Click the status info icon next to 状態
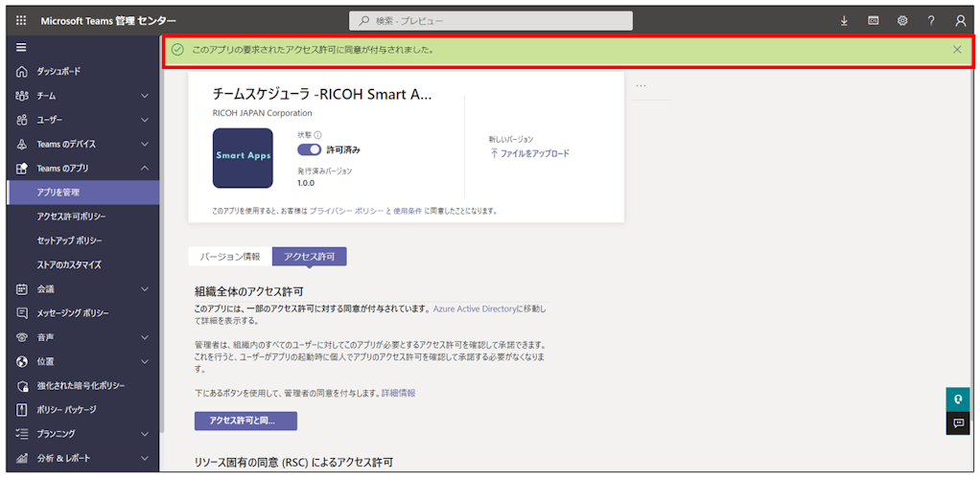This screenshot has width=980, height=479. click(x=317, y=135)
